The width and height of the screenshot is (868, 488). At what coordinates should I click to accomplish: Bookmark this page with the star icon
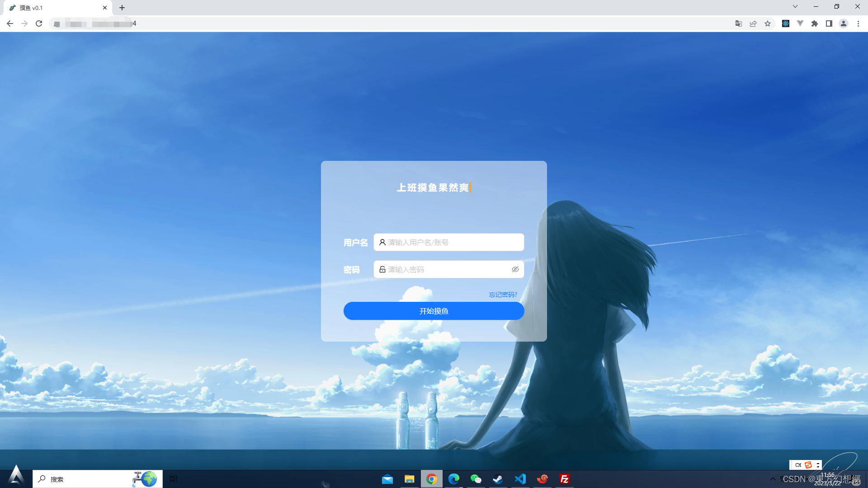(x=768, y=23)
